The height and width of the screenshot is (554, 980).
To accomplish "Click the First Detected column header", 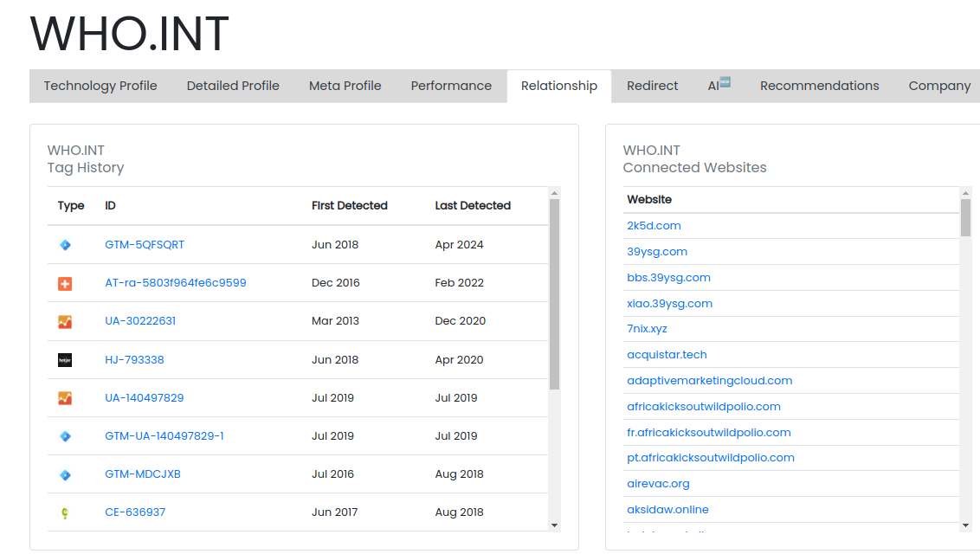I will coord(350,205).
